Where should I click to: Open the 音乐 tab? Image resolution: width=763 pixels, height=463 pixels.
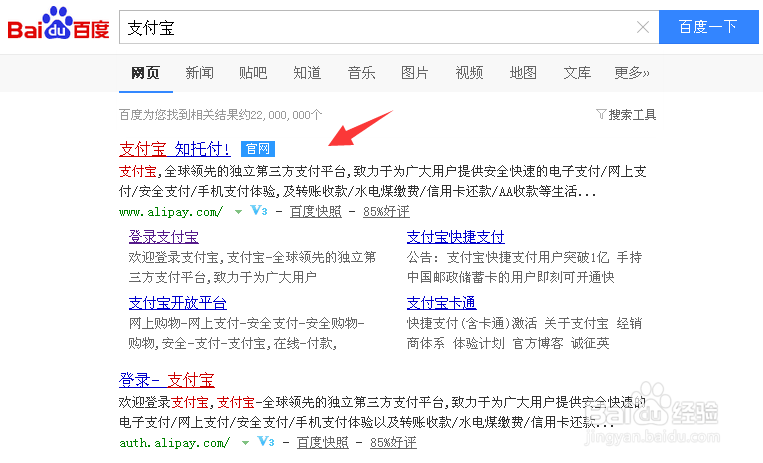point(361,73)
